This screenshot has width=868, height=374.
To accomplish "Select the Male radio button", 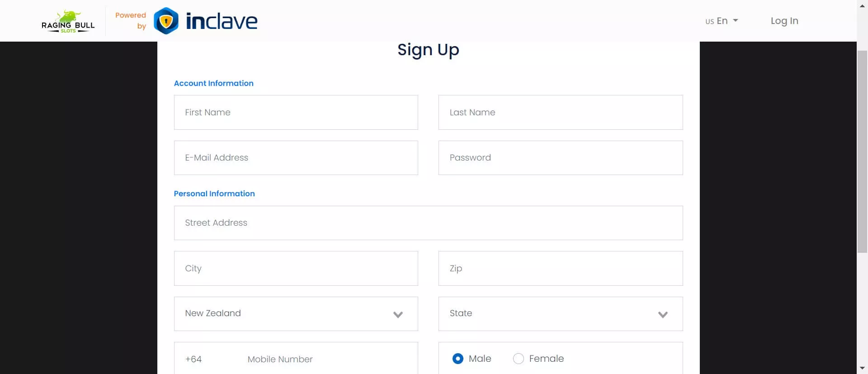I will [458, 359].
